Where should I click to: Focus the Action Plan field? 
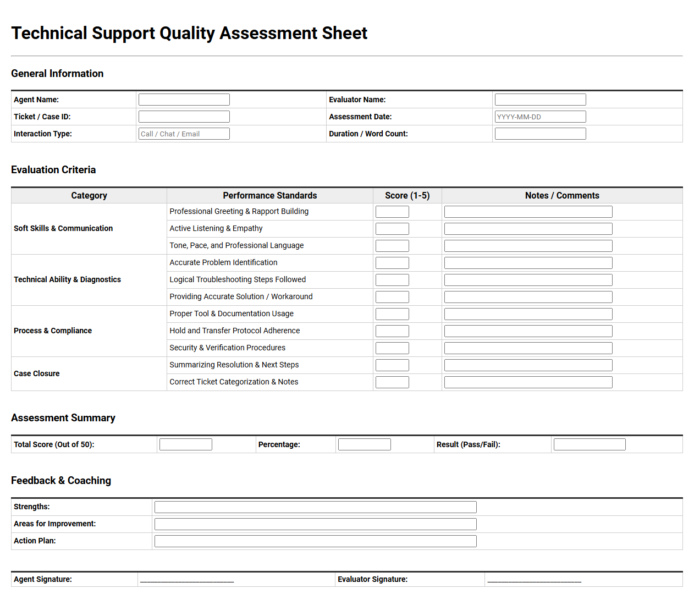click(316, 541)
